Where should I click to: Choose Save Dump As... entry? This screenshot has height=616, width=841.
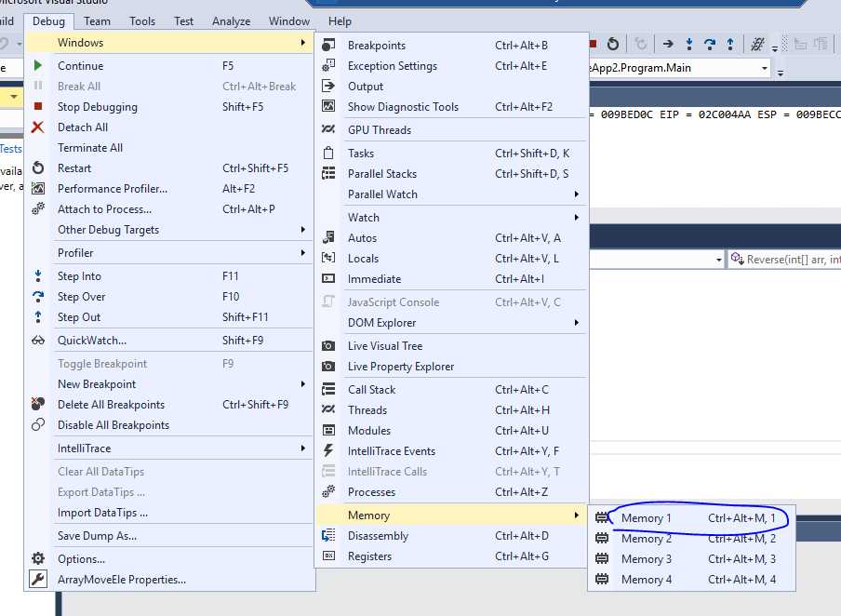point(169,536)
